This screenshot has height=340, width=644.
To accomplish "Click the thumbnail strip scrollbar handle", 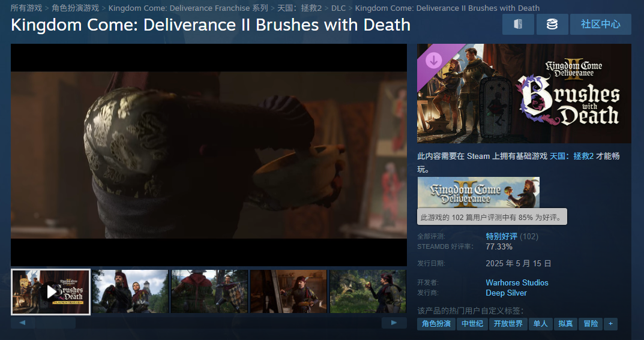I will point(55,323).
